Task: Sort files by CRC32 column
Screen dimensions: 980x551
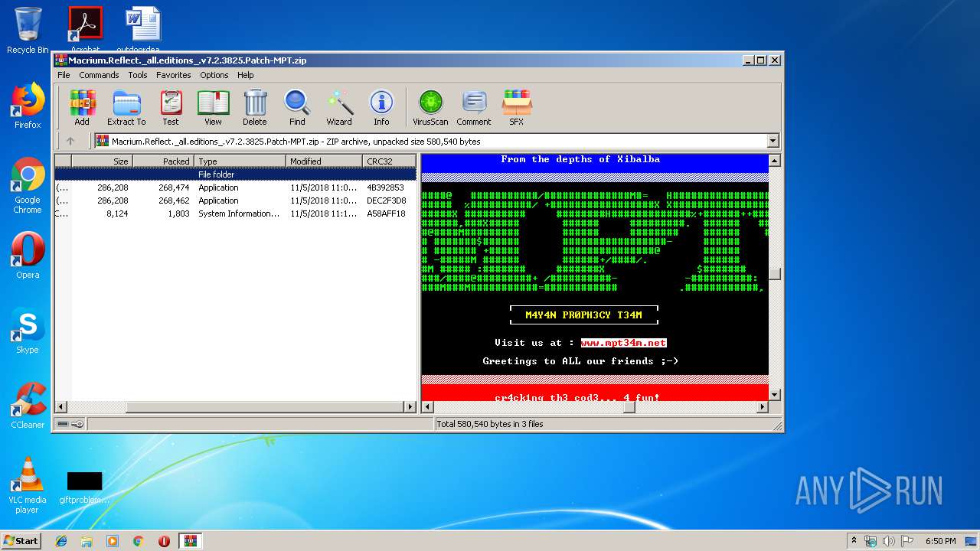Action: tap(389, 161)
